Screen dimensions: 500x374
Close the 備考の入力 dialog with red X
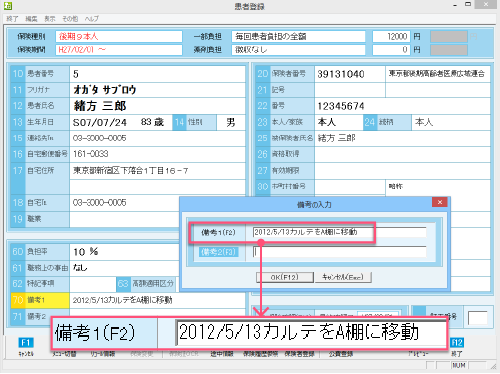point(439,202)
